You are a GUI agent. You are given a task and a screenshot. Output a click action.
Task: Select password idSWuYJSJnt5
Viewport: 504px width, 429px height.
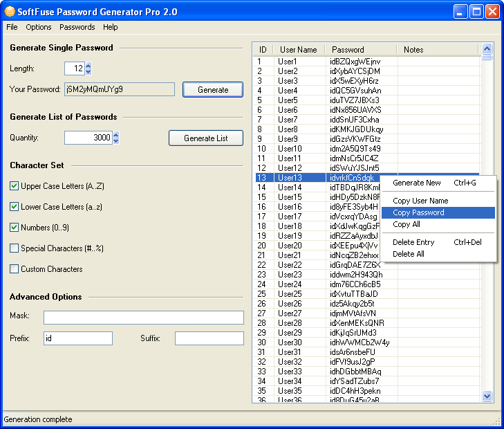pos(355,168)
